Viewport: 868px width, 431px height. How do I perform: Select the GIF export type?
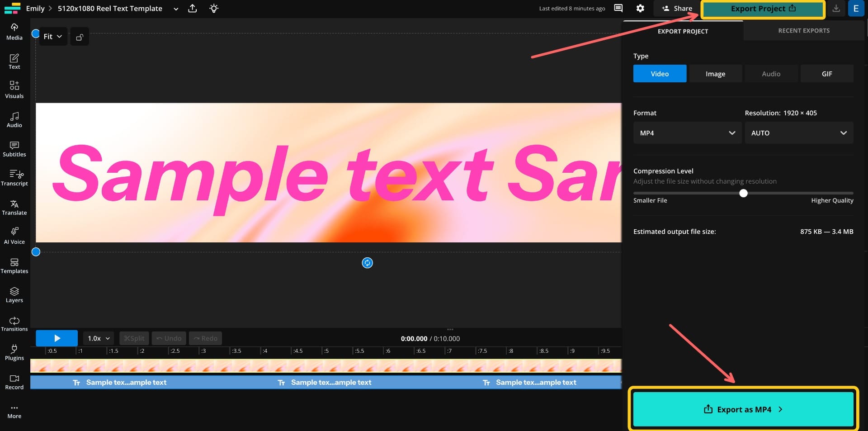pyautogui.click(x=827, y=73)
